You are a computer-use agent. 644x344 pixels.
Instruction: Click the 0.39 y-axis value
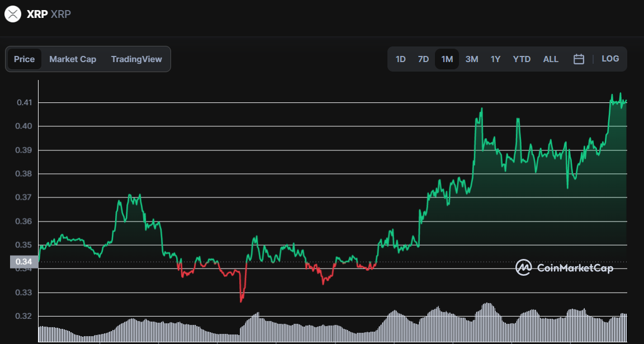click(x=24, y=150)
